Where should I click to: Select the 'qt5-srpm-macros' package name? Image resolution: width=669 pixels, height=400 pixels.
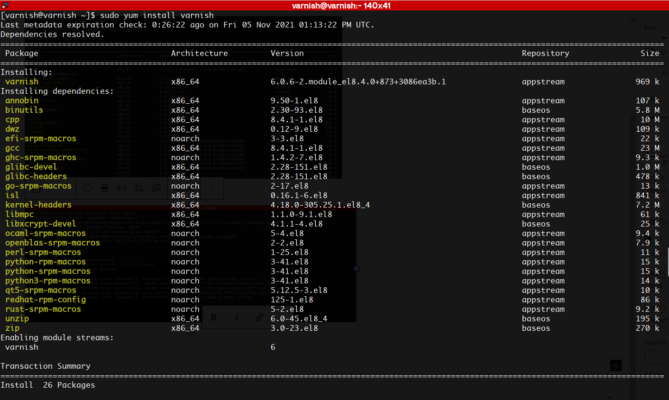41,290
